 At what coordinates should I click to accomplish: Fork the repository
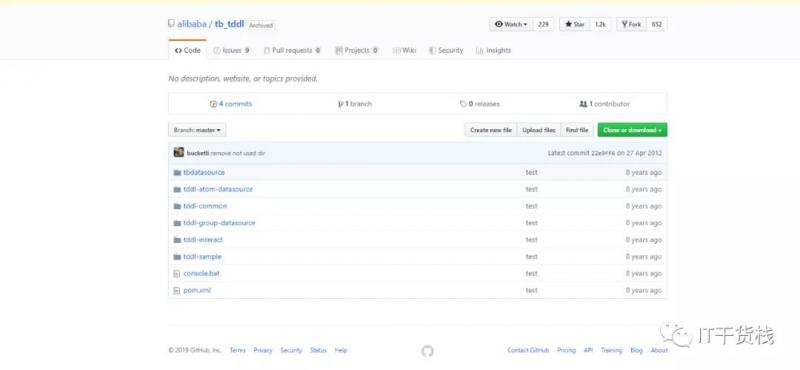click(632, 24)
